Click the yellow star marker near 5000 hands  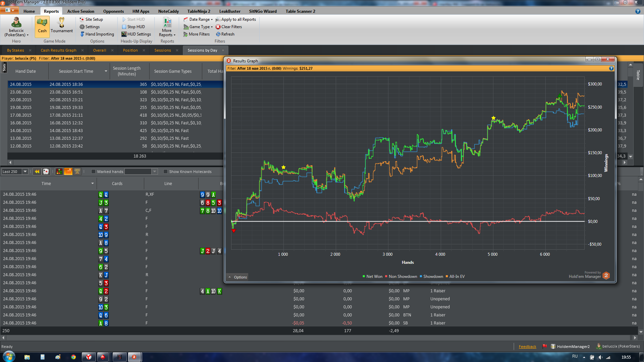click(493, 118)
